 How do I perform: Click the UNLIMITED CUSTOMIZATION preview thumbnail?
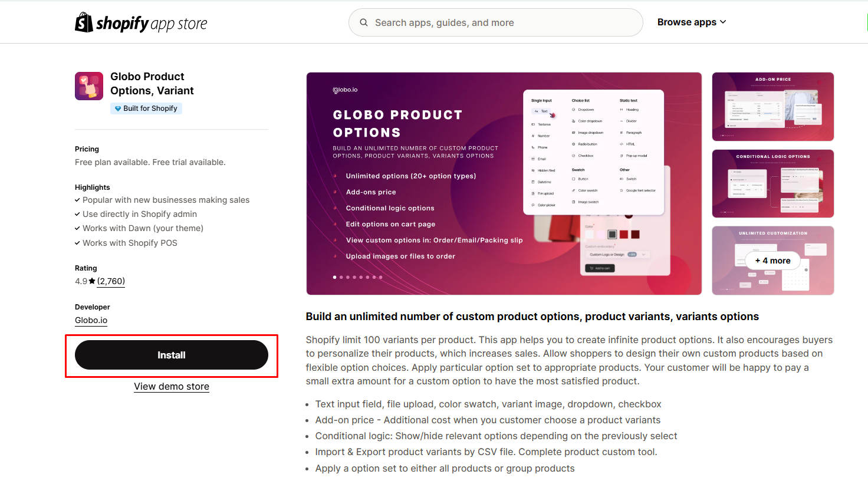tap(772, 261)
